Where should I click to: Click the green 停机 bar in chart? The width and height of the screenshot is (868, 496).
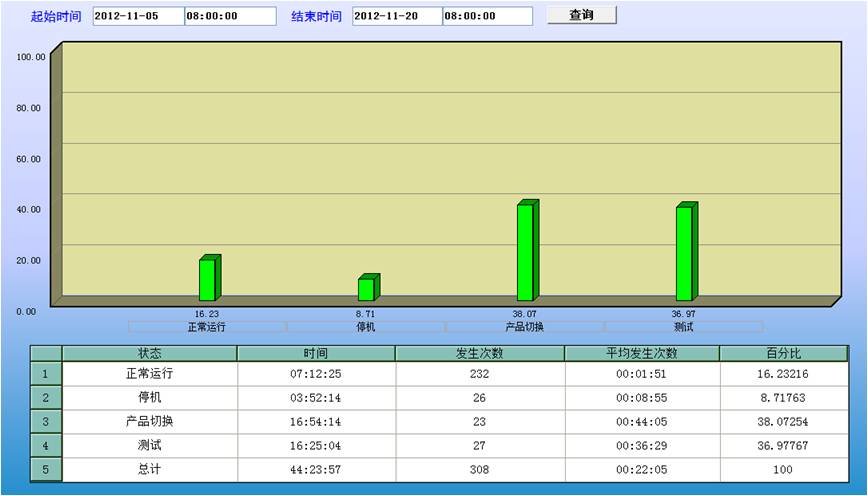pos(366,289)
